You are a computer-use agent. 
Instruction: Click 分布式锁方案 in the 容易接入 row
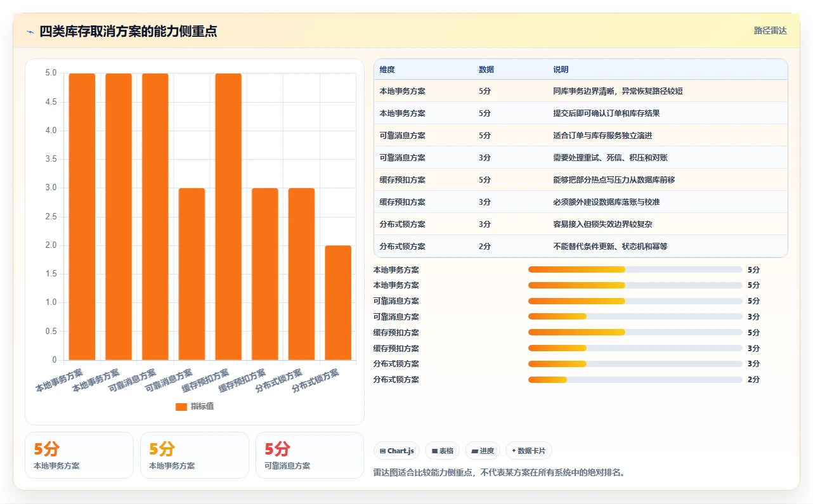(402, 224)
